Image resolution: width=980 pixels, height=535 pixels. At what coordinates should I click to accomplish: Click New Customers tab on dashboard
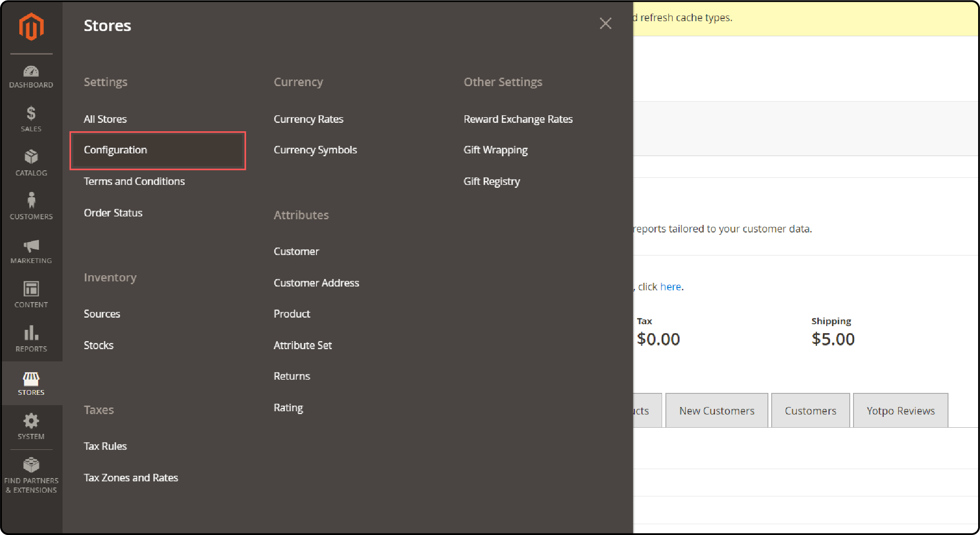click(x=718, y=410)
